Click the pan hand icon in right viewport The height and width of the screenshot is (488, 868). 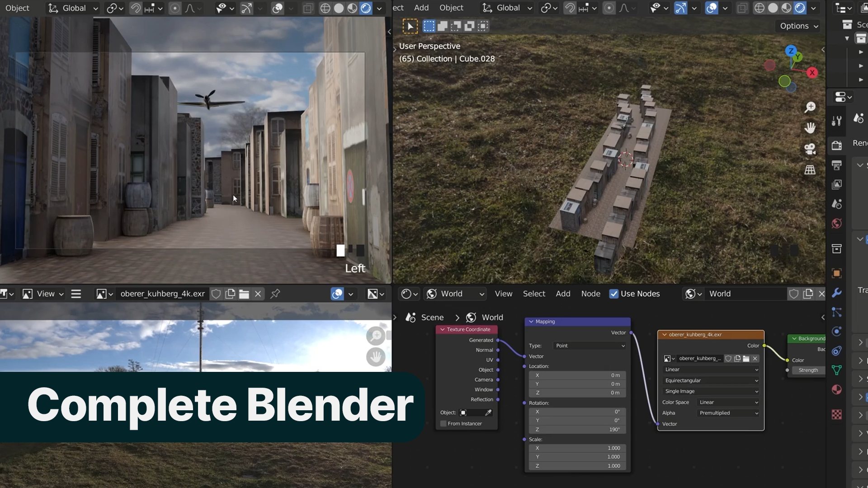coord(810,128)
